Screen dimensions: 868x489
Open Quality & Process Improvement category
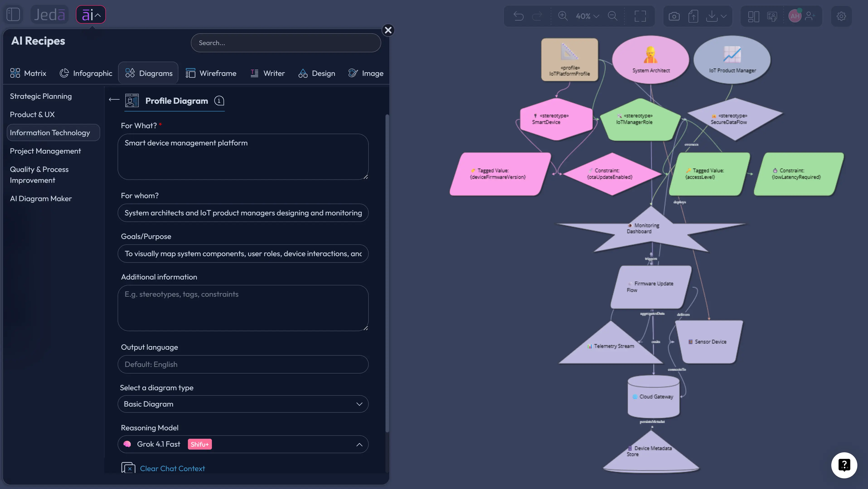(x=39, y=175)
